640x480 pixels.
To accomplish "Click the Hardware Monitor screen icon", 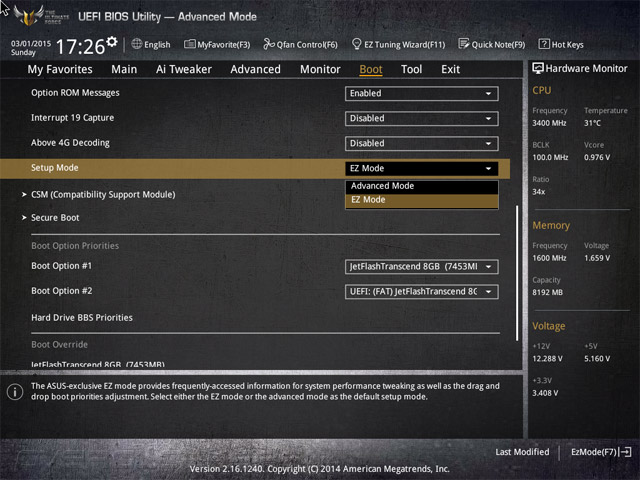I will pyautogui.click(x=538, y=68).
